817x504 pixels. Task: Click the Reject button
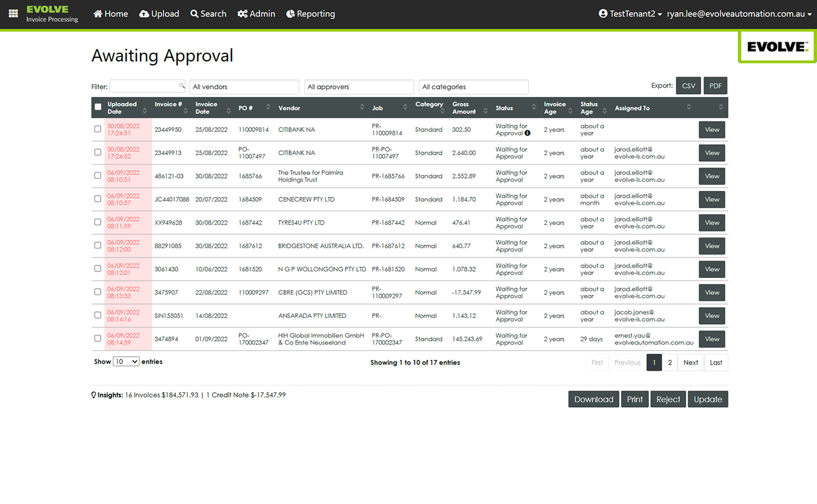point(669,399)
